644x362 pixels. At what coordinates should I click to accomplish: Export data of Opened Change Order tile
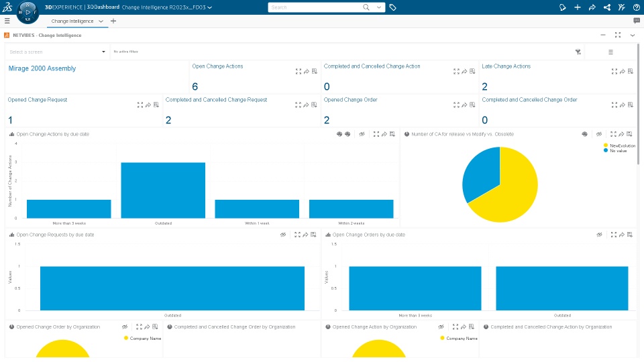pos(472,105)
